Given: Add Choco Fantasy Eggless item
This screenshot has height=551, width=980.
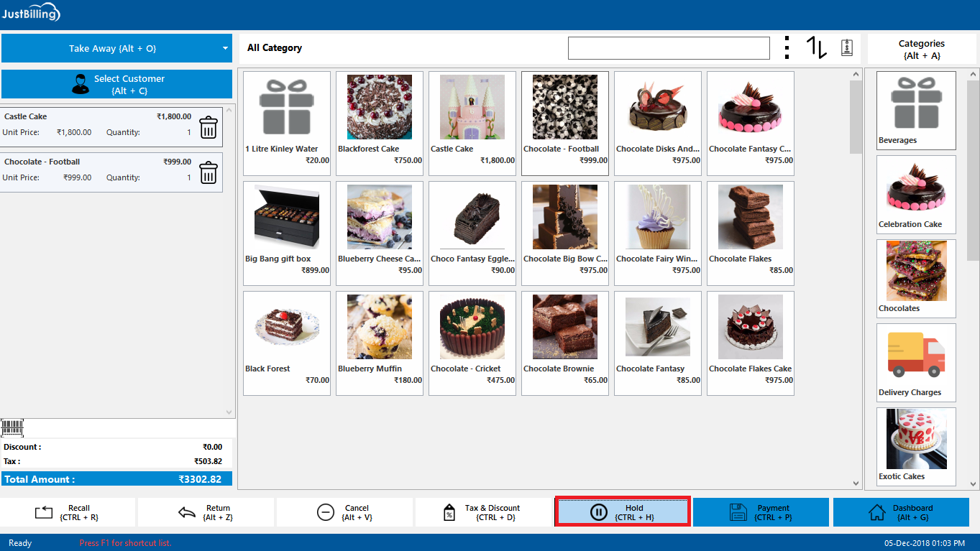Looking at the screenshot, I should [x=472, y=233].
